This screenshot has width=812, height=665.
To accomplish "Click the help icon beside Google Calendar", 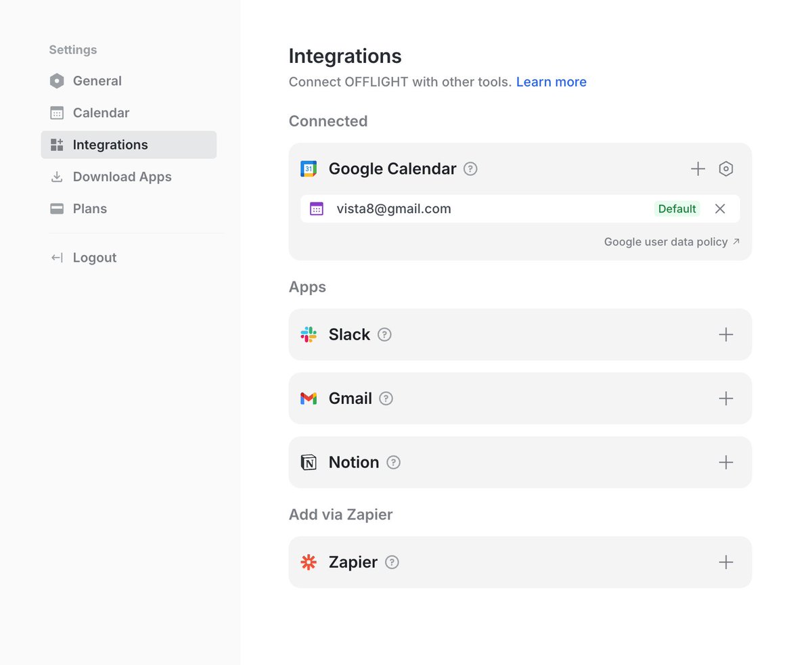I will (x=470, y=169).
